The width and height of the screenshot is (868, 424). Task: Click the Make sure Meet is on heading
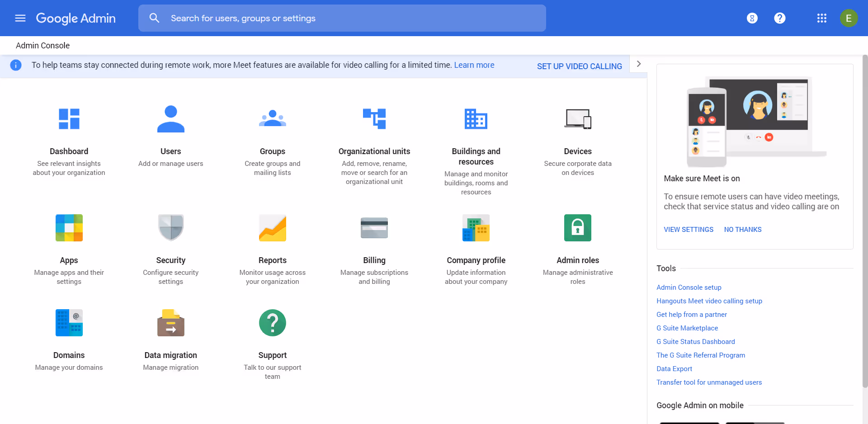click(x=702, y=179)
